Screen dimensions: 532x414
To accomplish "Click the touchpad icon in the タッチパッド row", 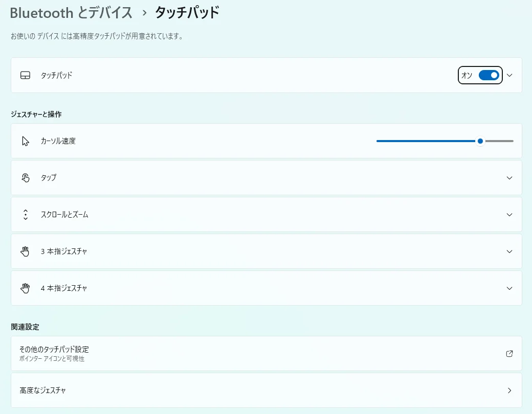I will point(26,75).
